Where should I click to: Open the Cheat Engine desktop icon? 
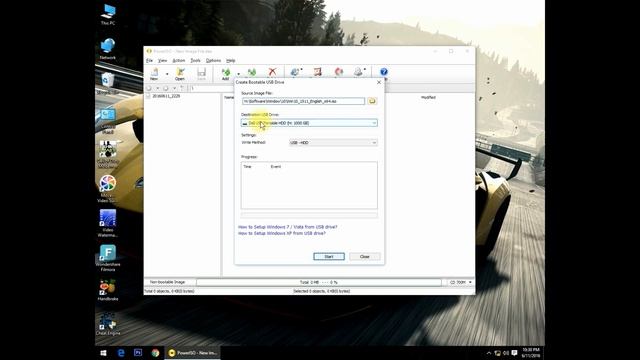click(x=108, y=324)
